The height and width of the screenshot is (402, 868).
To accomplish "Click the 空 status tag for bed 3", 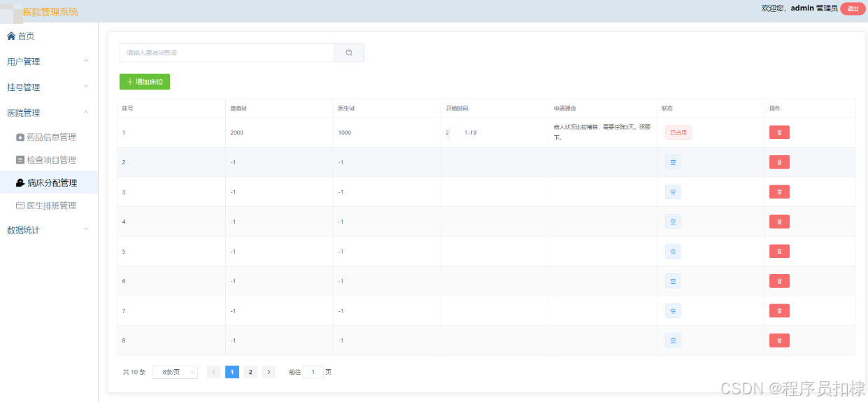I will 673,192.
